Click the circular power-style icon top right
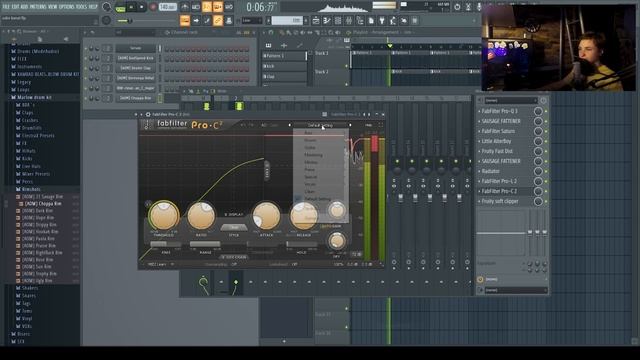 pyautogui.click(x=457, y=7)
